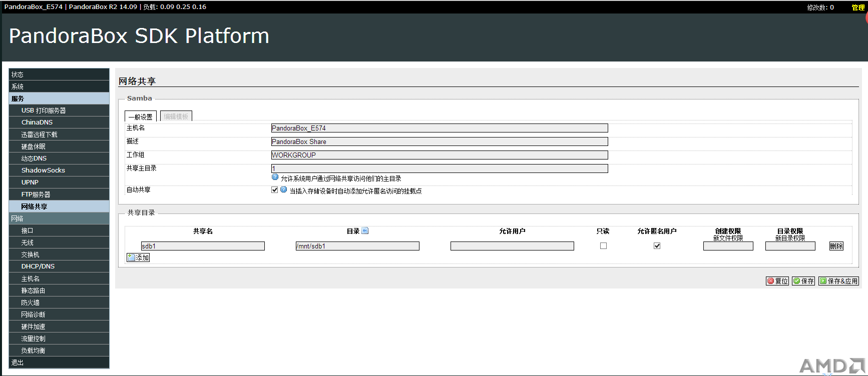
Task: Click the 保存 button
Action: click(803, 281)
